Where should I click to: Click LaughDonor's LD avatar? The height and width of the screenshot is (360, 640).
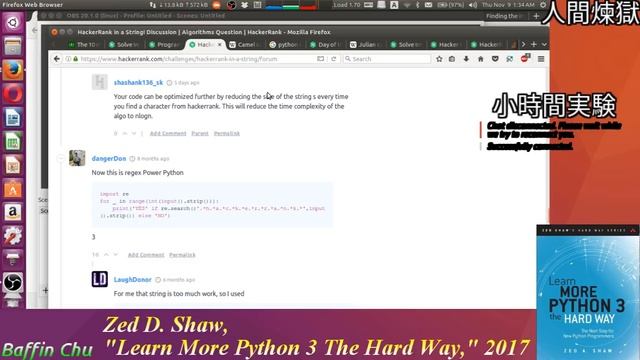100,279
